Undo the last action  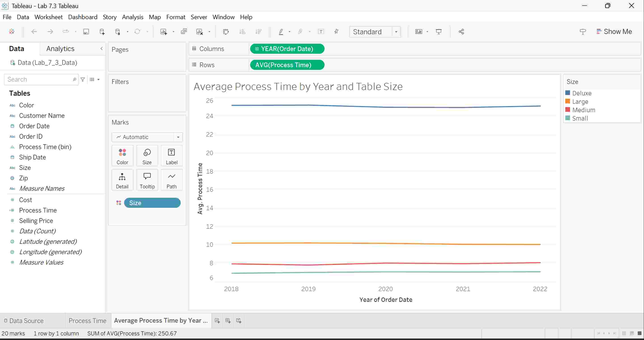click(x=34, y=32)
